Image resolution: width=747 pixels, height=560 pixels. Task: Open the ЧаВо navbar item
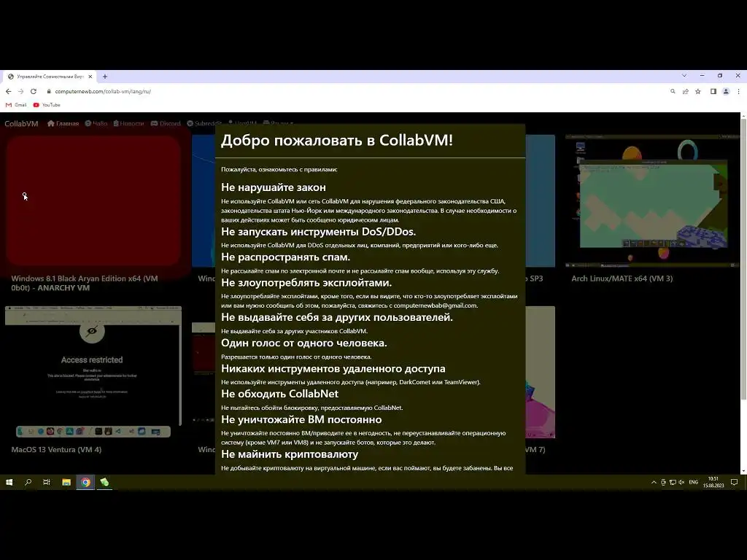pyautogui.click(x=96, y=124)
